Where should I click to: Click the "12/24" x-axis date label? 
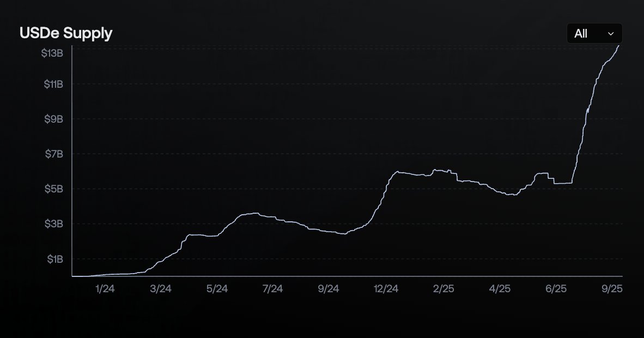point(386,288)
